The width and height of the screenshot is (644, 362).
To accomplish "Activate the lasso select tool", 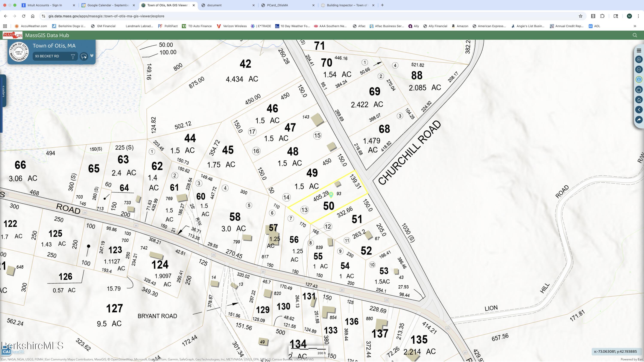I will [x=84, y=56].
